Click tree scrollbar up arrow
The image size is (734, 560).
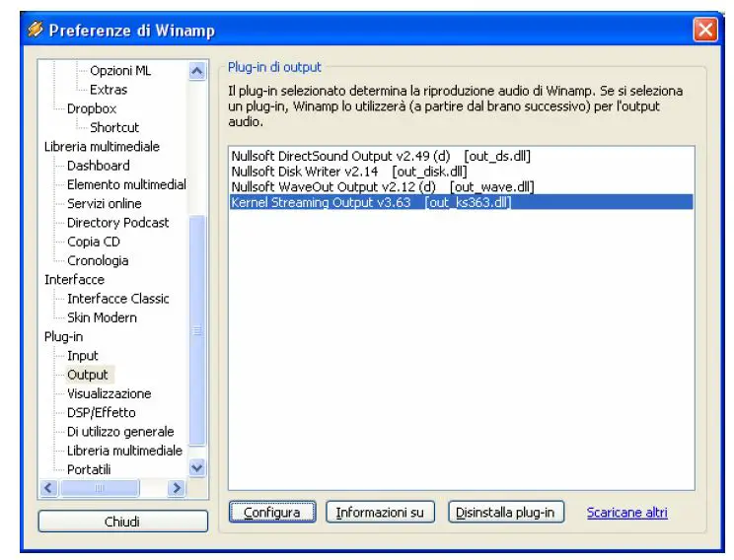[x=197, y=71]
